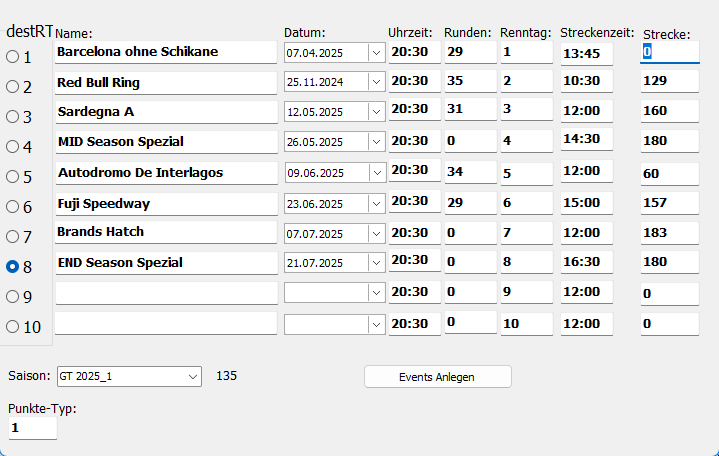Open date dropdown for Barcelona ohne Schikane

pyautogui.click(x=376, y=52)
